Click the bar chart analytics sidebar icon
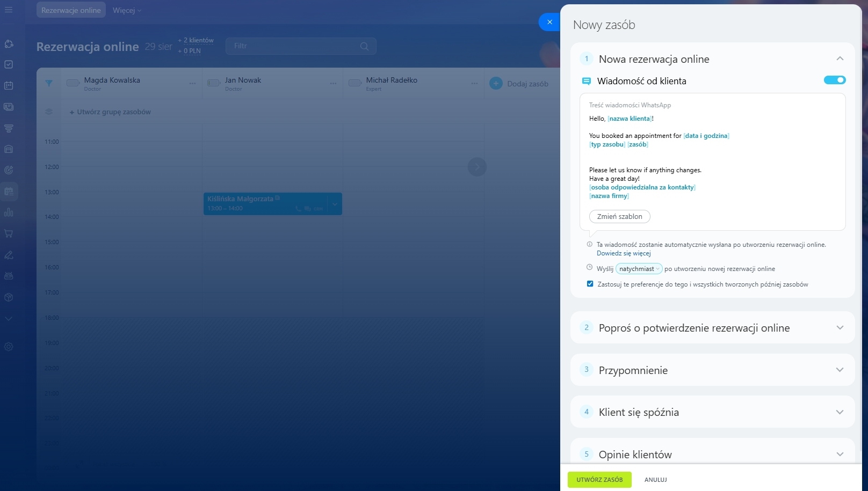868x491 pixels. click(x=9, y=212)
